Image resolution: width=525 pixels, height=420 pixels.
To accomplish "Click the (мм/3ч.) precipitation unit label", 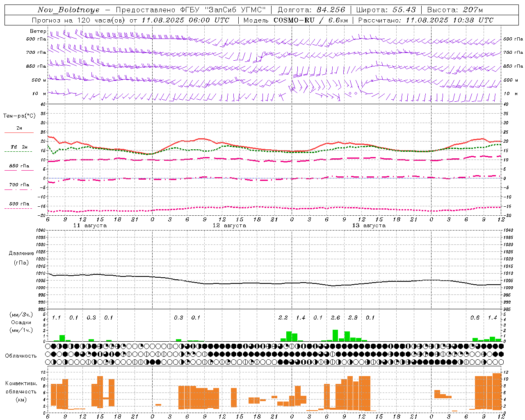I will click(x=21, y=315).
